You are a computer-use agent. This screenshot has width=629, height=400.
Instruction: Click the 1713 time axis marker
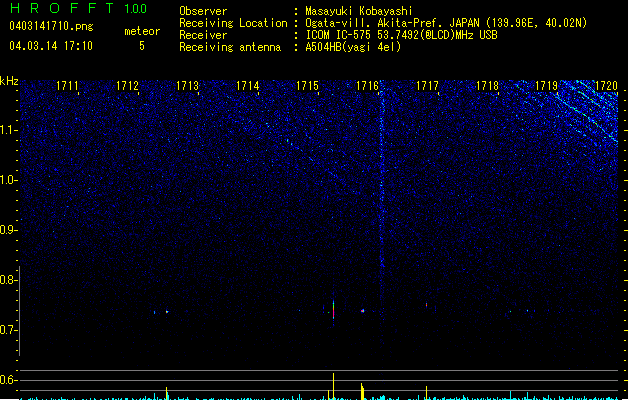187,86
